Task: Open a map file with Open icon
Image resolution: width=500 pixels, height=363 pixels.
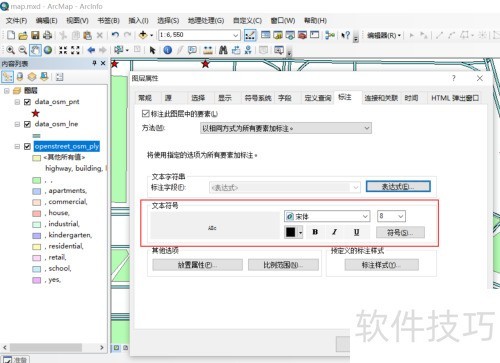Action: [23, 35]
